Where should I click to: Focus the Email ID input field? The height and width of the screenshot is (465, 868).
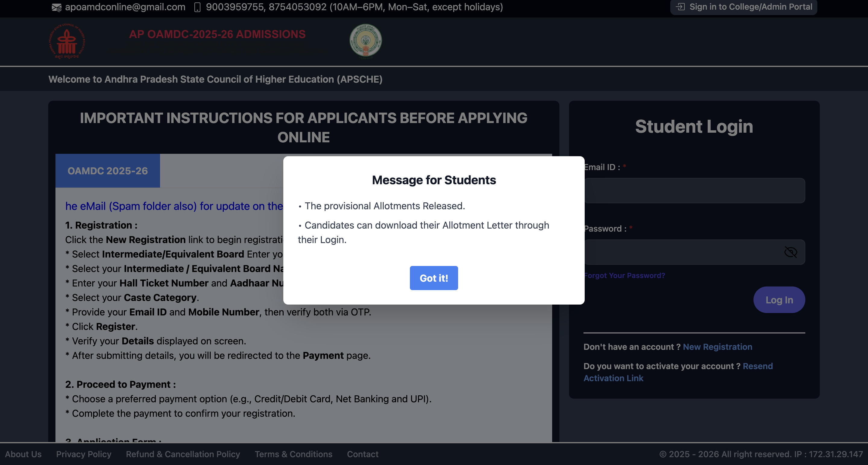pyautogui.click(x=694, y=191)
